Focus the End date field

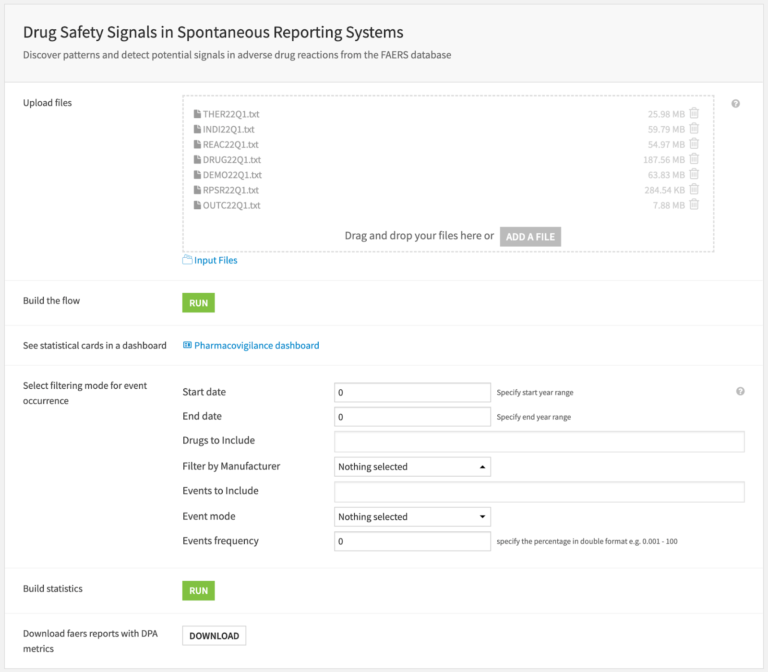(x=412, y=417)
